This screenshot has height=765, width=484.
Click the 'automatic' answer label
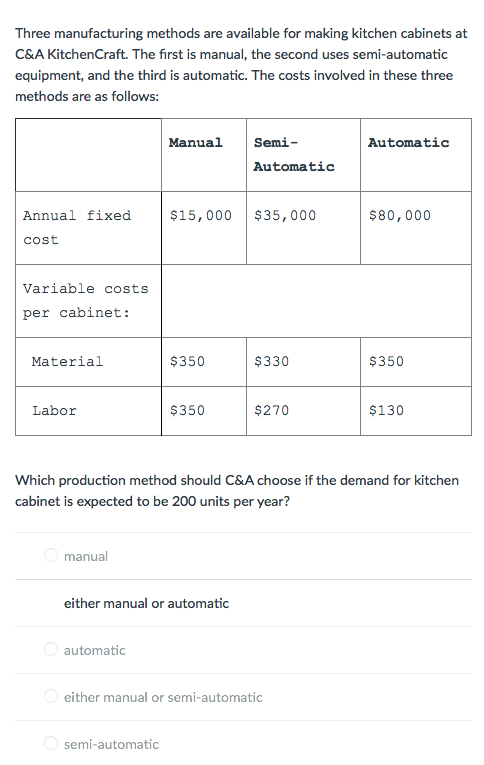[x=95, y=650]
